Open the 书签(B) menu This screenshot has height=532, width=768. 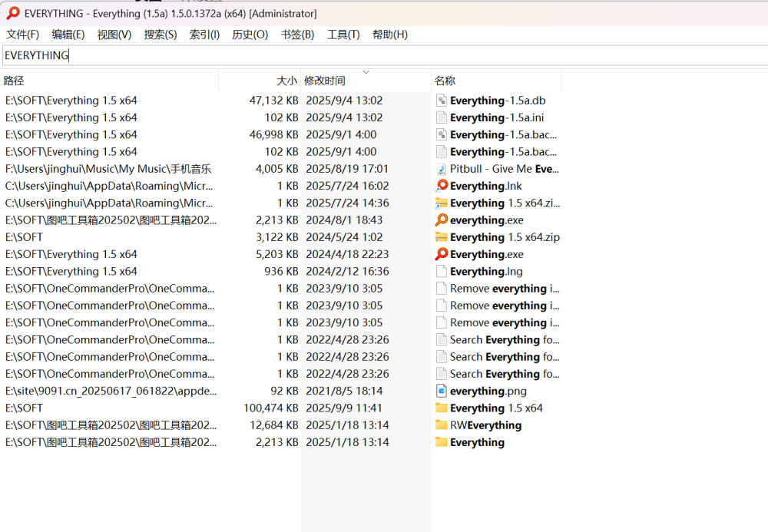pos(297,35)
